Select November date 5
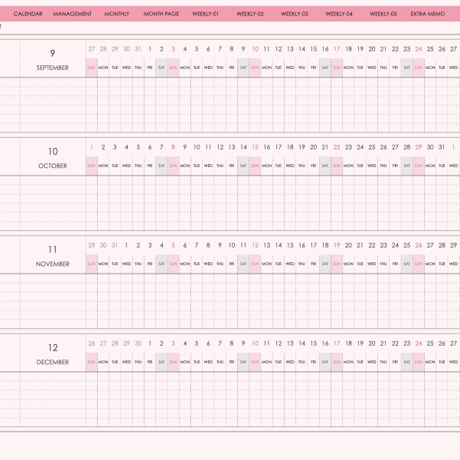The image size is (460, 460). click(173, 245)
